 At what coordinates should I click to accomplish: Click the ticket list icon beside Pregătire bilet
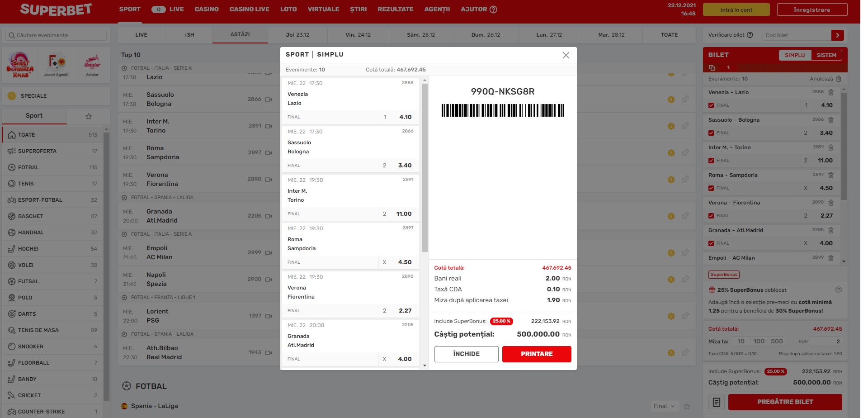pos(717,402)
